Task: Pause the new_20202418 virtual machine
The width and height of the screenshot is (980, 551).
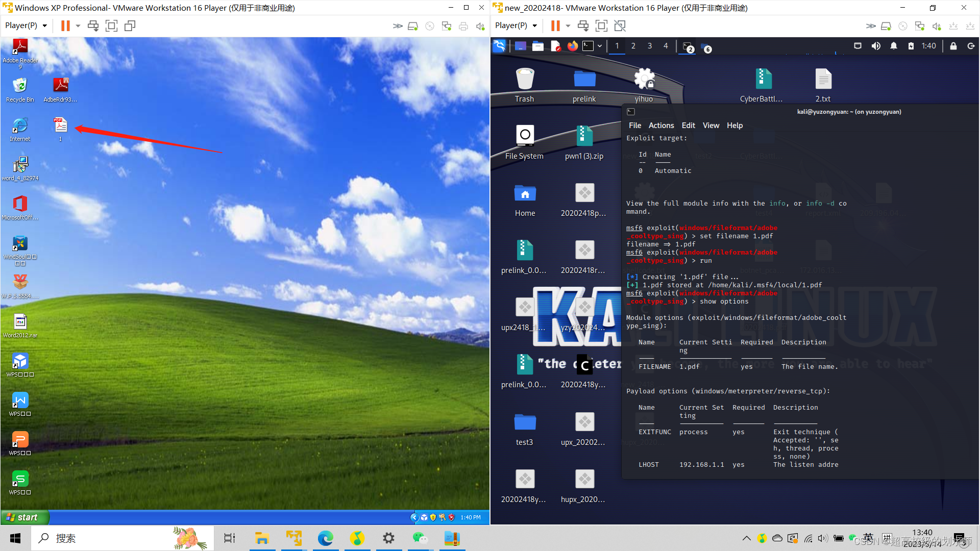Action: [555, 26]
